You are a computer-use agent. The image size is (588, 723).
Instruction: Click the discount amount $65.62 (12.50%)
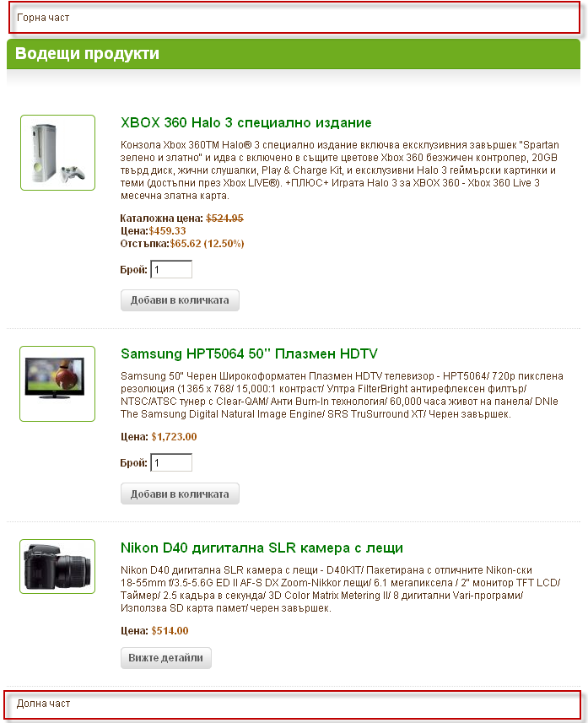pyautogui.click(x=207, y=244)
